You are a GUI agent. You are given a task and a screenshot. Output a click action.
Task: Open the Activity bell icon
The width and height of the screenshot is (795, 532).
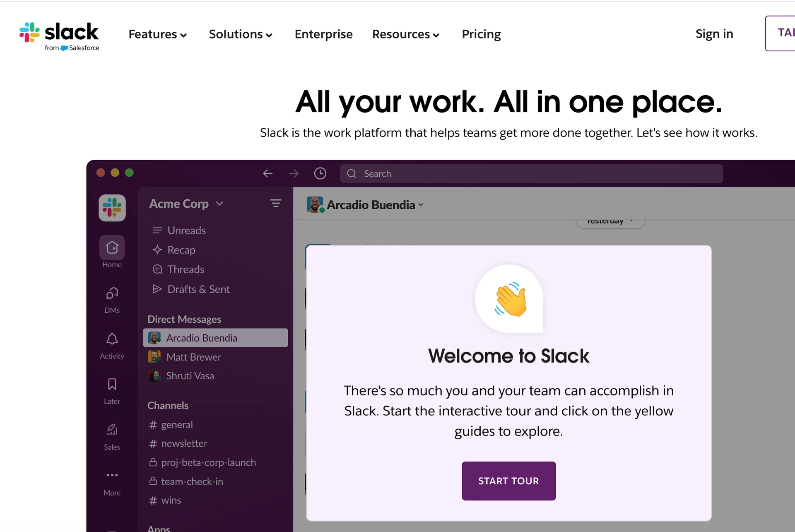[112, 339]
